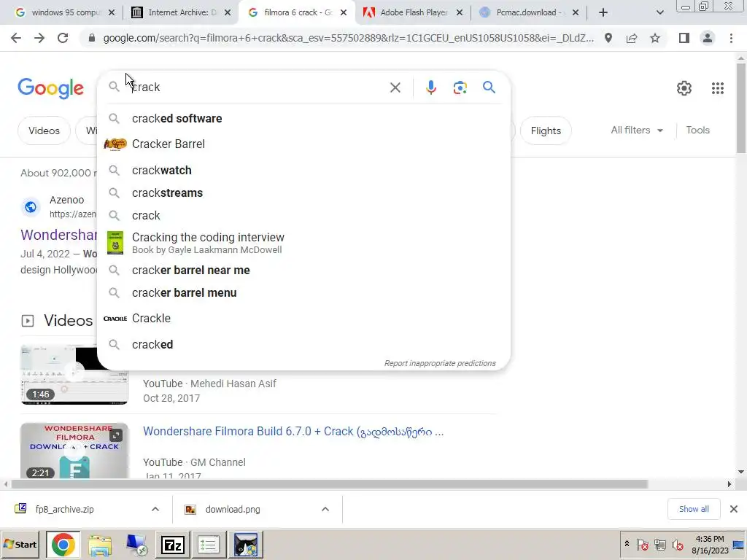Select the crackwatch suggestion
This screenshot has height=560, width=747.
pos(303,170)
